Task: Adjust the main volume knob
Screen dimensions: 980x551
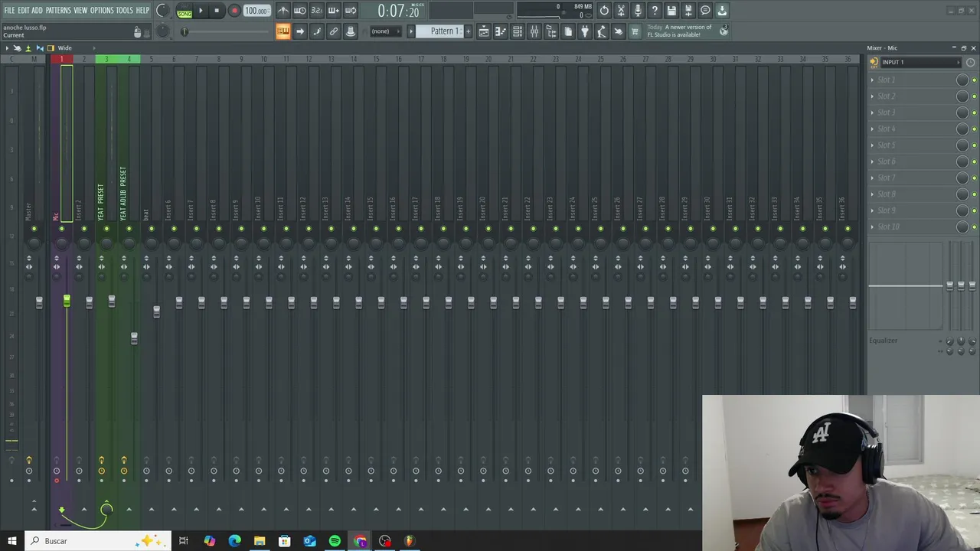Action: (x=162, y=11)
